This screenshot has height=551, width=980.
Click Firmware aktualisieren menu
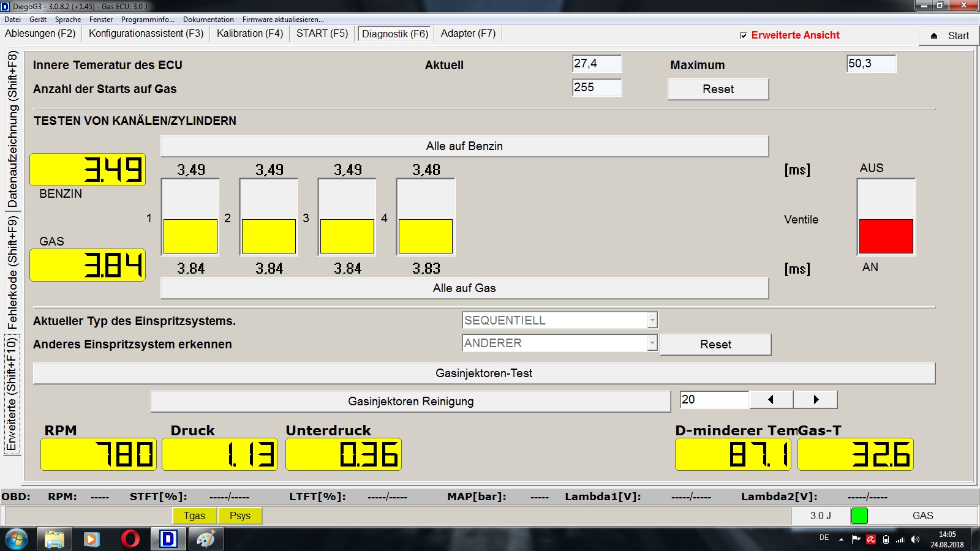(x=283, y=20)
